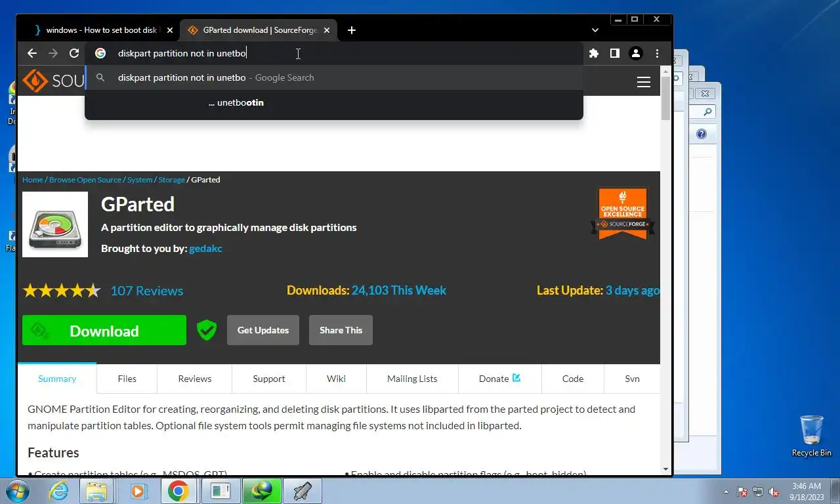Open the Home breadcrumb link

(x=33, y=180)
